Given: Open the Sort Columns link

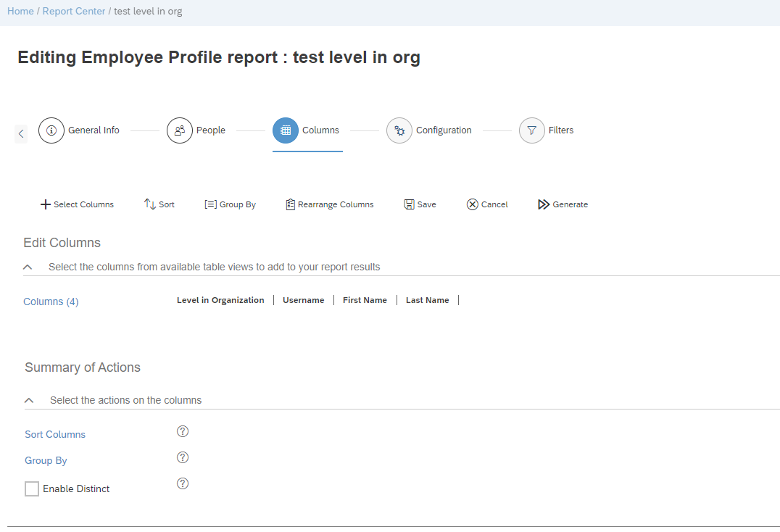Looking at the screenshot, I should (x=55, y=435).
